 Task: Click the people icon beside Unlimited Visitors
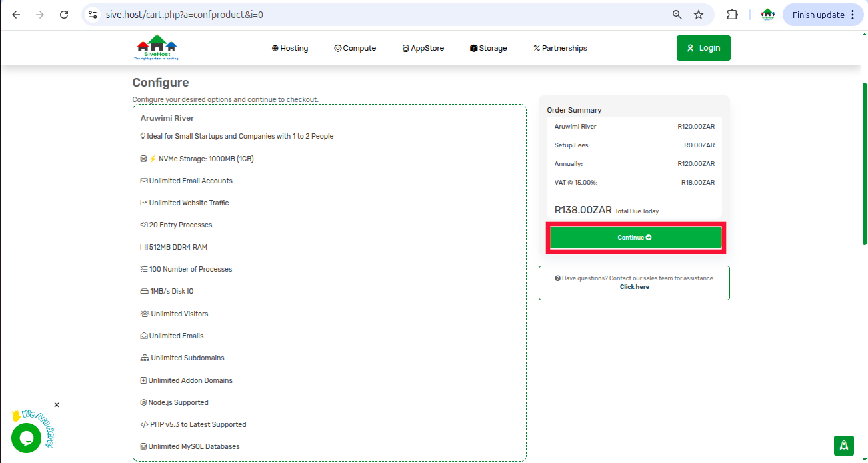[145, 314]
